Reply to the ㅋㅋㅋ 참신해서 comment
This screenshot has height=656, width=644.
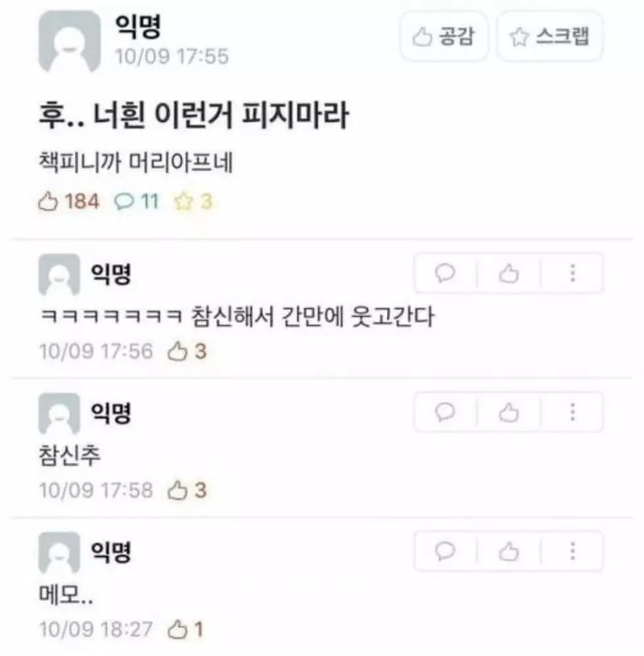tap(445, 273)
